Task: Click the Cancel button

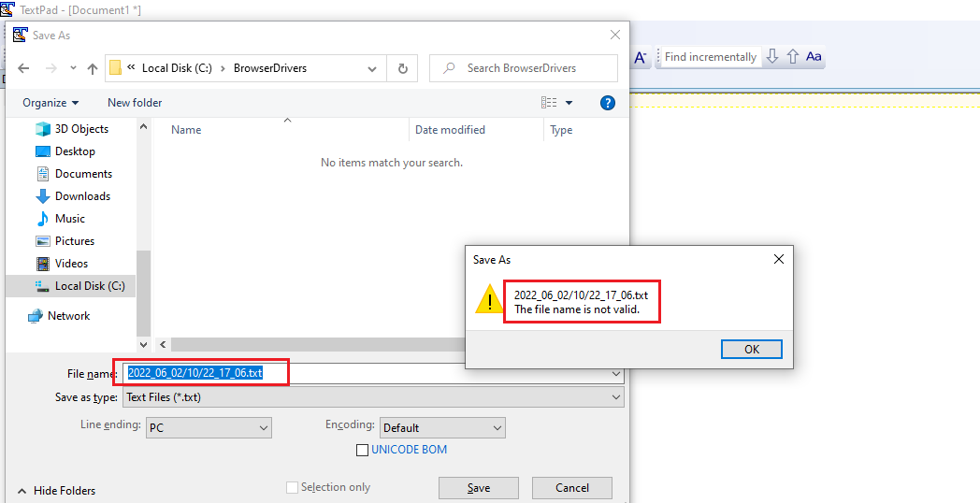Action: (x=572, y=488)
